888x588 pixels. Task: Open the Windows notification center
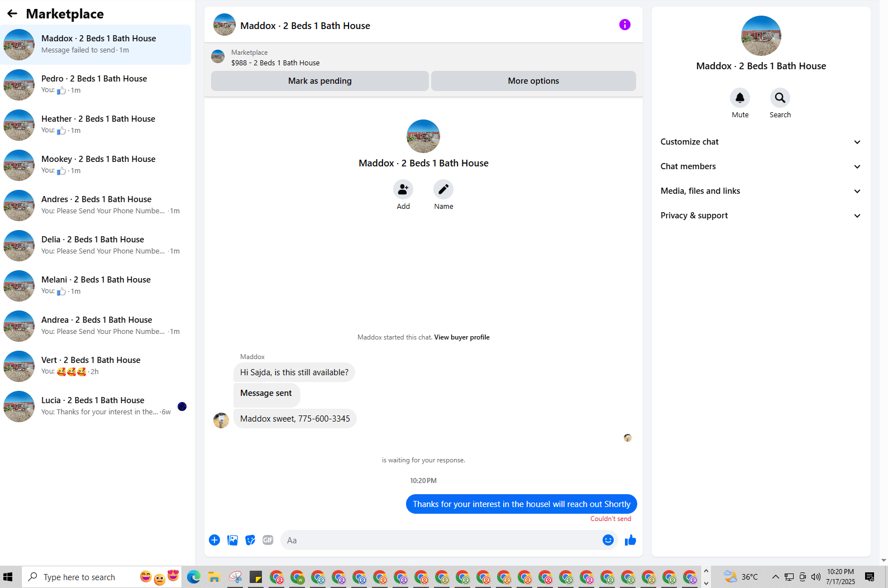coord(870,577)
